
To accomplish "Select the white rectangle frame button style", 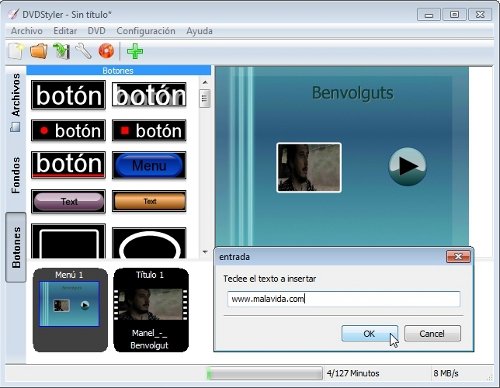I will click(x=68, y=241).
